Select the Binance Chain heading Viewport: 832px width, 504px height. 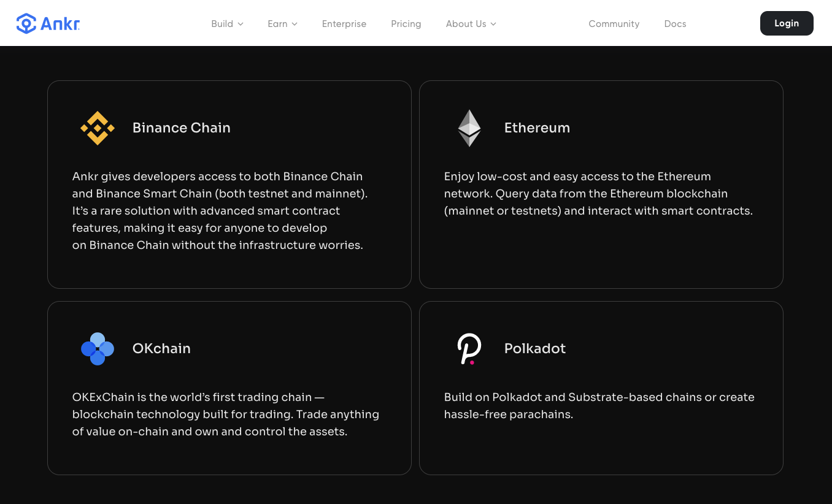pyautogui.click(x=182, y=128)
